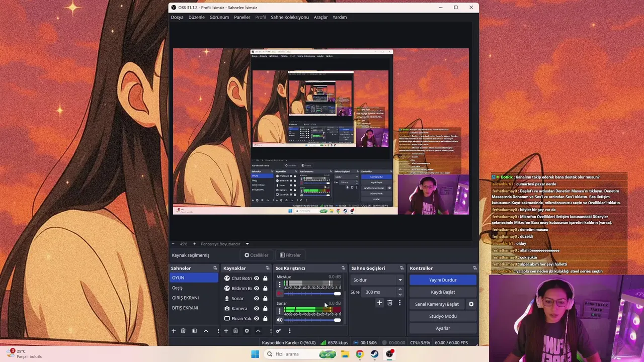Undock the Ses Karıştırıcı panel with its float icon

pyautogui.click(x=344, y=268)
